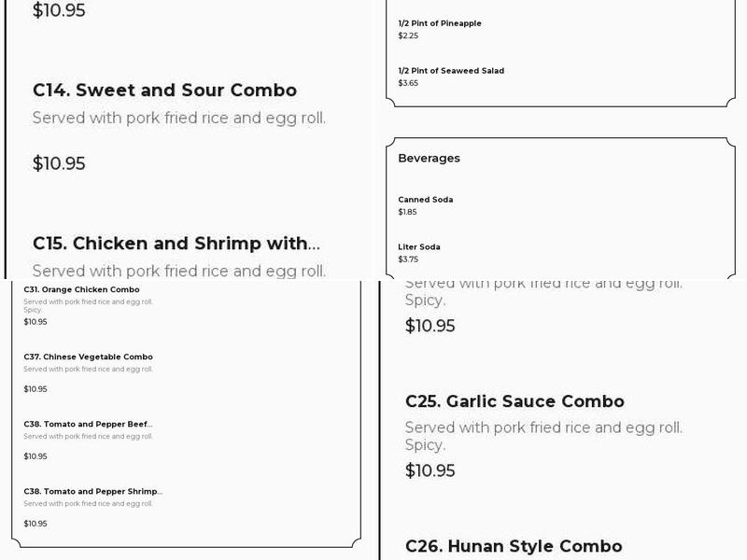Choose C38 Tomato and Pepper Shrimp item
The width and height of the screenshot is (747, 560).
tap(92, 491)
